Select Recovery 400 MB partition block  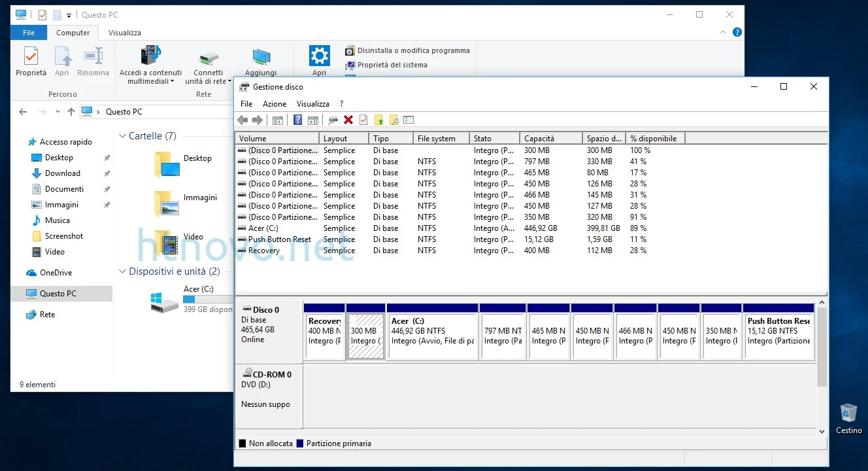pos(324,332)
